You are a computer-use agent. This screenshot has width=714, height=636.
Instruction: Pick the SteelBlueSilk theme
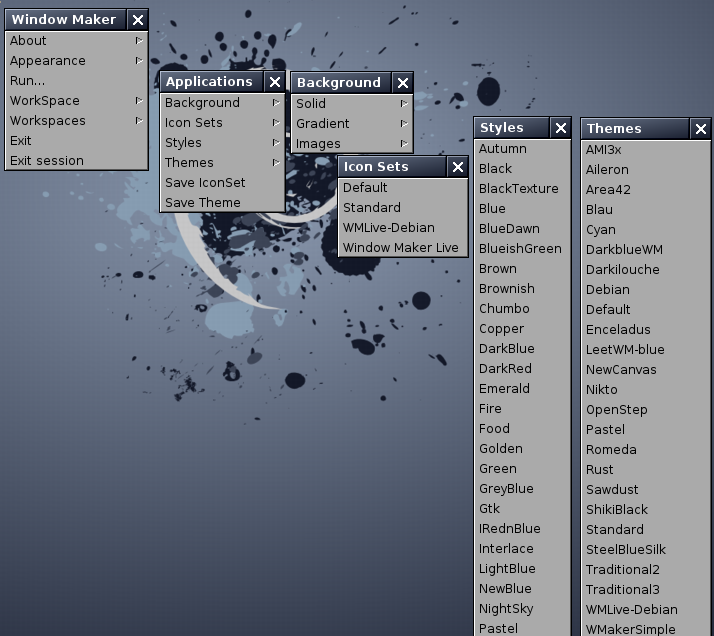tap(625, 550)
